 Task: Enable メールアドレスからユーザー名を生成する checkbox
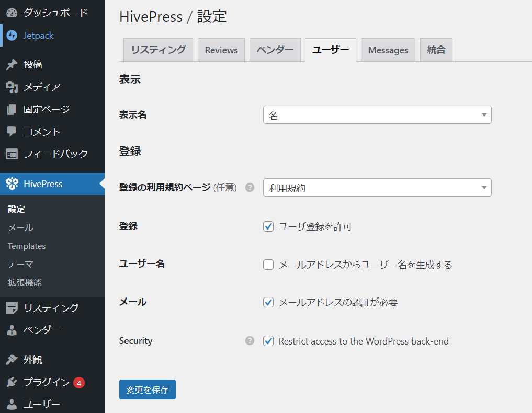click(x=268, y=265)
